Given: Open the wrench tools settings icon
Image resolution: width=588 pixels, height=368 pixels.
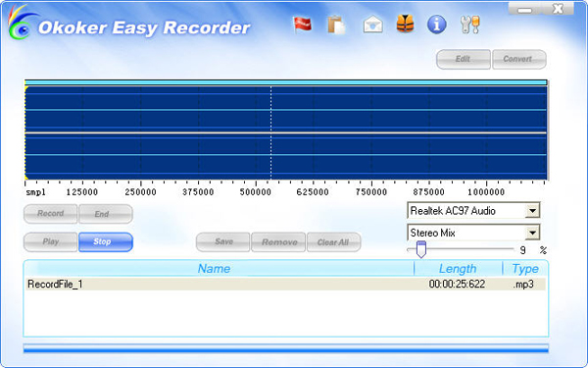Looking at the screenshot, I should (x=469, y=25).
